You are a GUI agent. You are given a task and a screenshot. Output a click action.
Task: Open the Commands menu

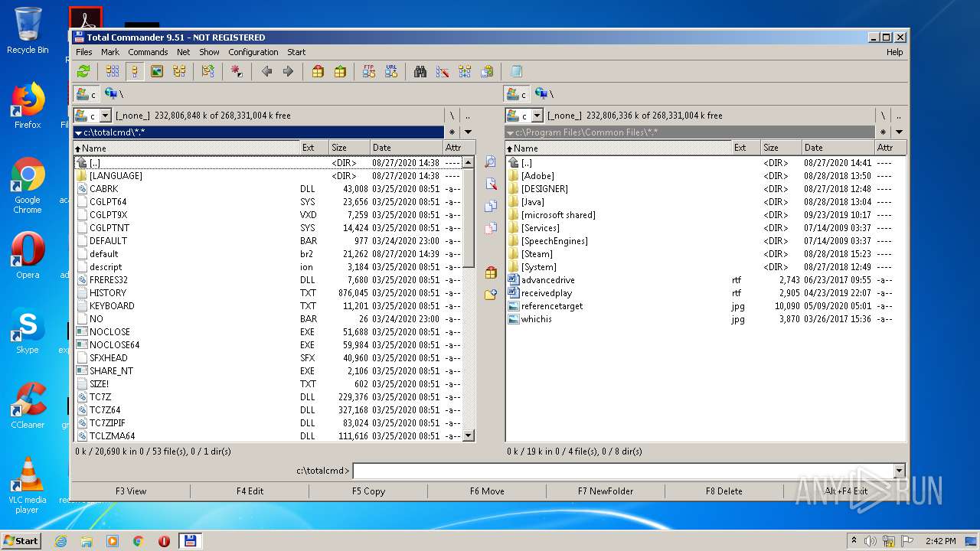click(148, 52)
